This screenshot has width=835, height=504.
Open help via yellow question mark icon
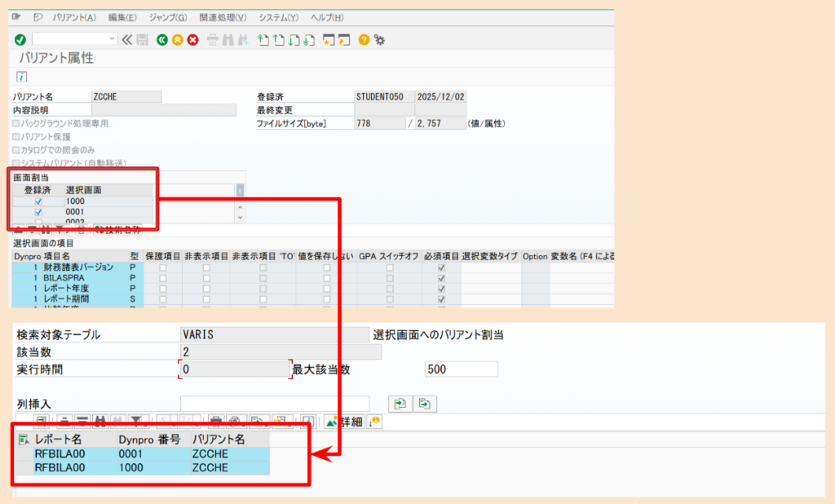[x=364, y=38]
